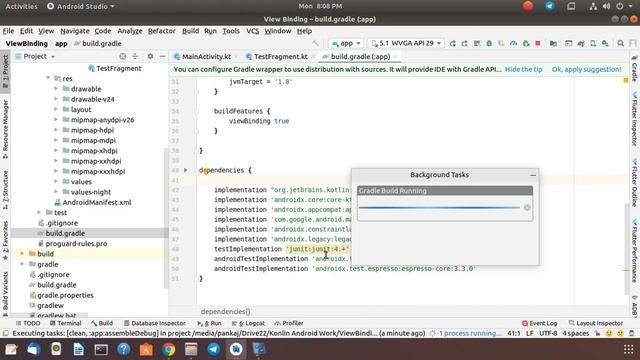Toggle the Favorites side tab
This screenshot has width=640, height=360.
point(5,240)
